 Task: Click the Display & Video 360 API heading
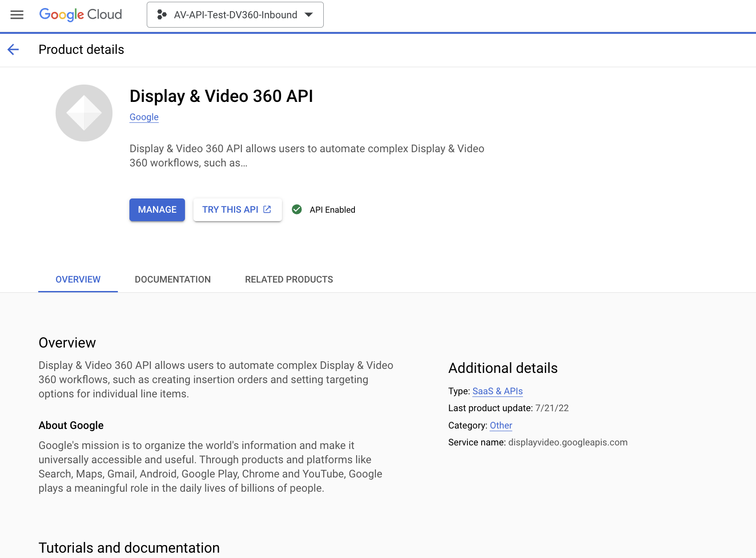221,96
